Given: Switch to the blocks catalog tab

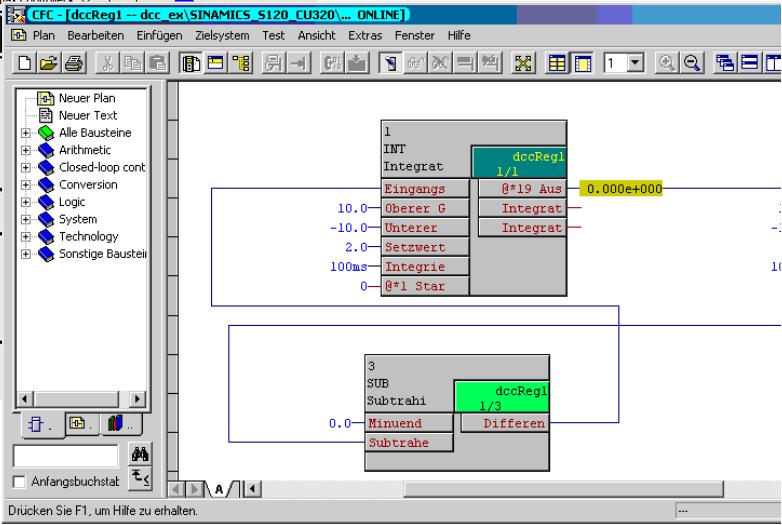Looking at the screenshot, I should tap(39, 425).
